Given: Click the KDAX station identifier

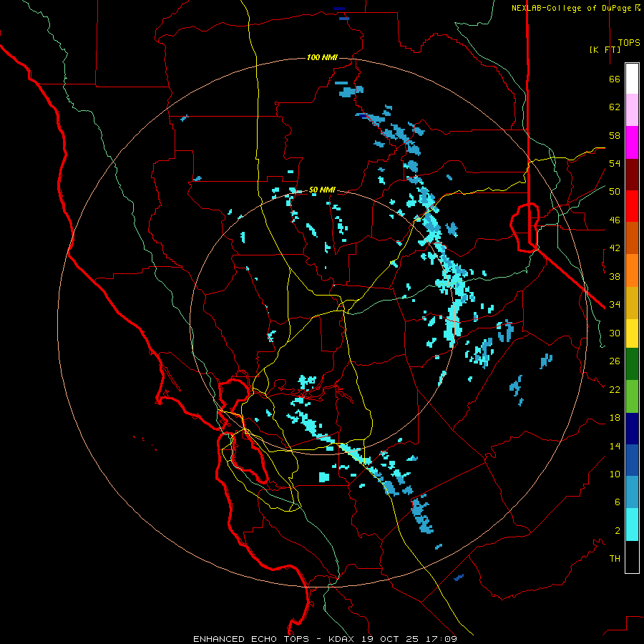Looking at the screenshot, I should click(343, 639).
